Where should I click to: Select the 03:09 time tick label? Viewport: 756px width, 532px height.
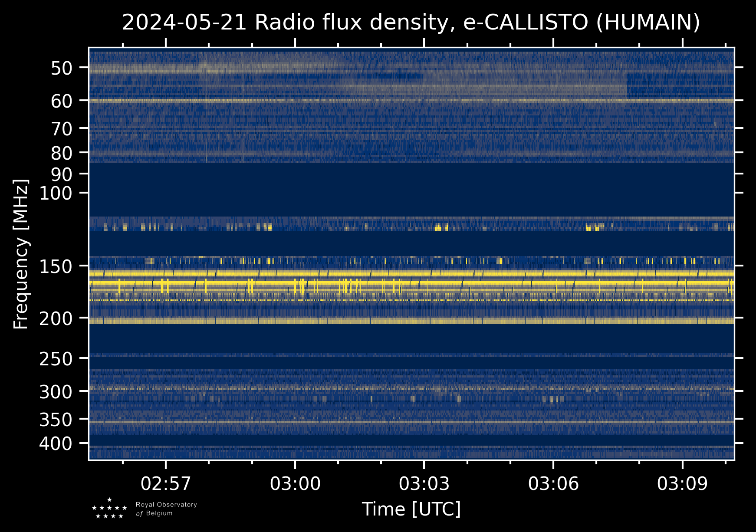click(682, 483)
